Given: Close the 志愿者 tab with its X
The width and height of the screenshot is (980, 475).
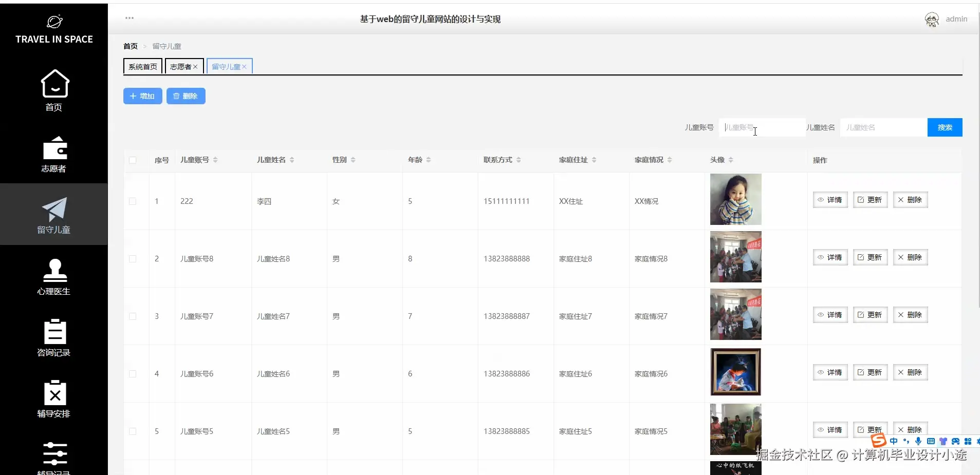Looking at the screenshot, I should [195, 67].
